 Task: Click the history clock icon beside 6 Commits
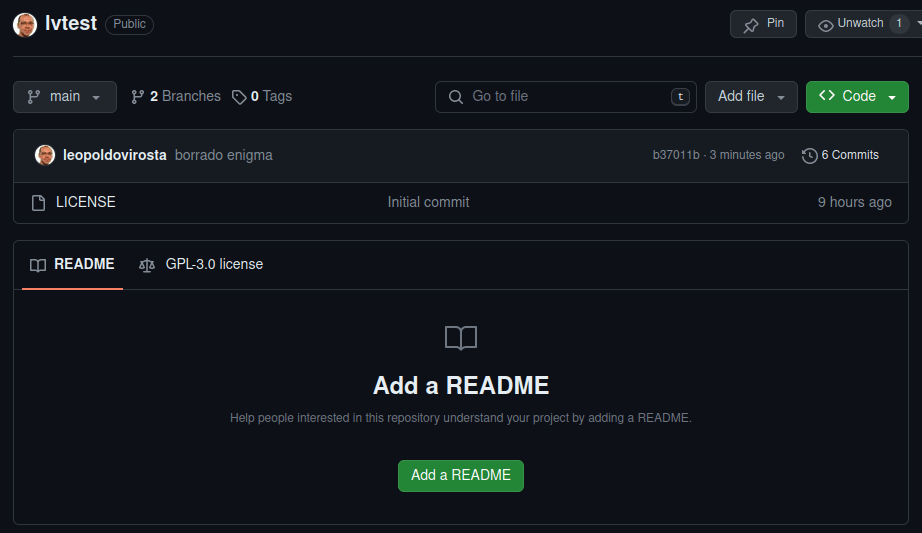click(809, 155)
